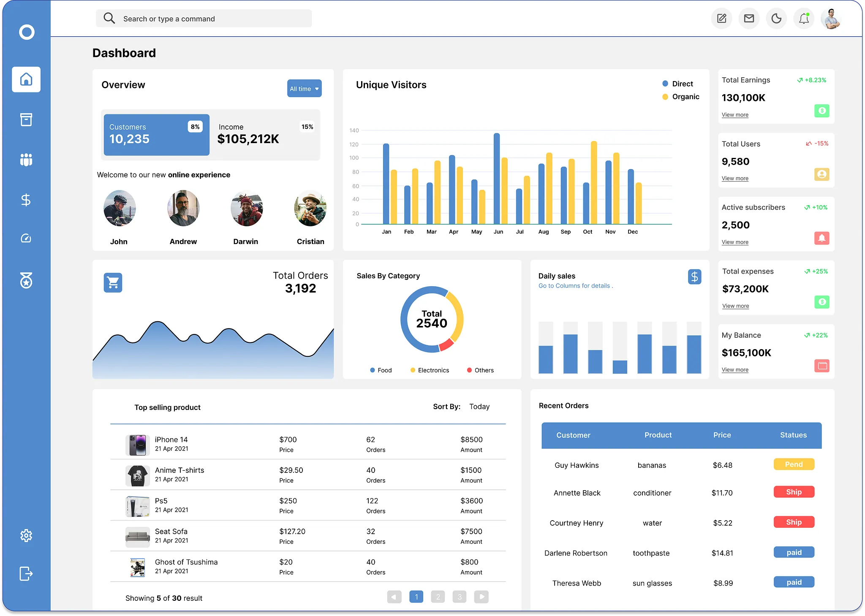Click the compose edit icon in header
This screenshot has width=865, height=616.
click(x=722, y=19)
